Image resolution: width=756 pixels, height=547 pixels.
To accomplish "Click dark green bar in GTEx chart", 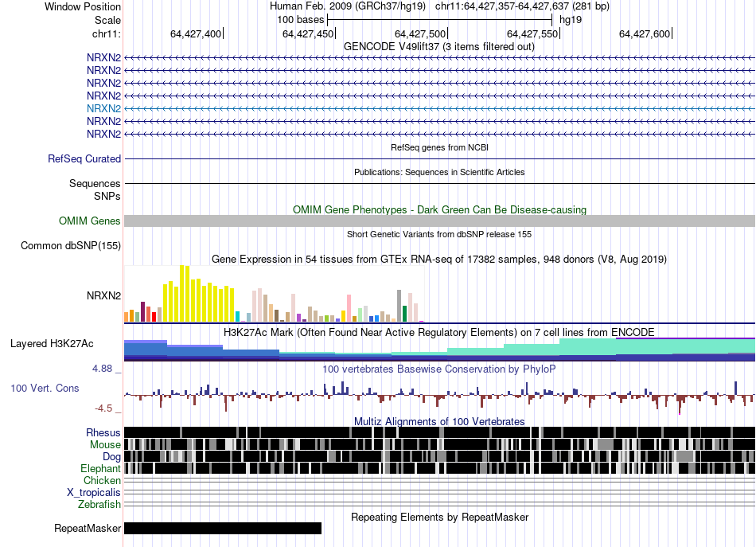I will 404,314.
